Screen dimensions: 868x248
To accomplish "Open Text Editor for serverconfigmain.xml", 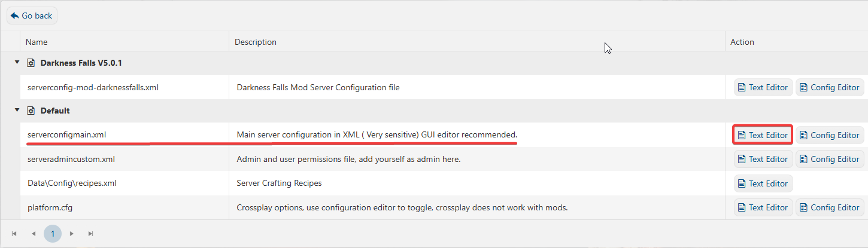I will pyautogui.click(x=763, y=135).
